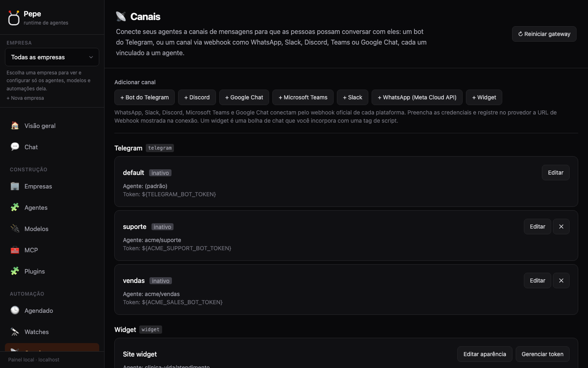Click Agente: acme/suporte text
588x368 pixels.
point(152,240)
